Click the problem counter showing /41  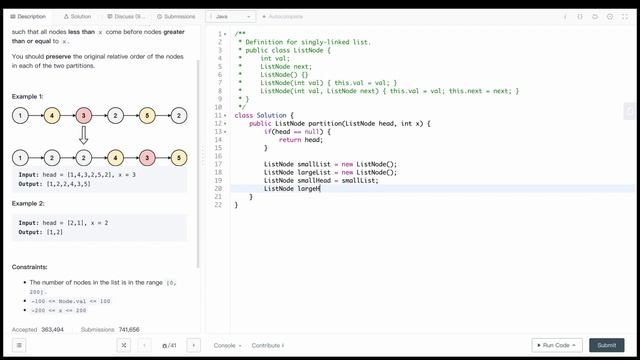click(x=169, y=345)
